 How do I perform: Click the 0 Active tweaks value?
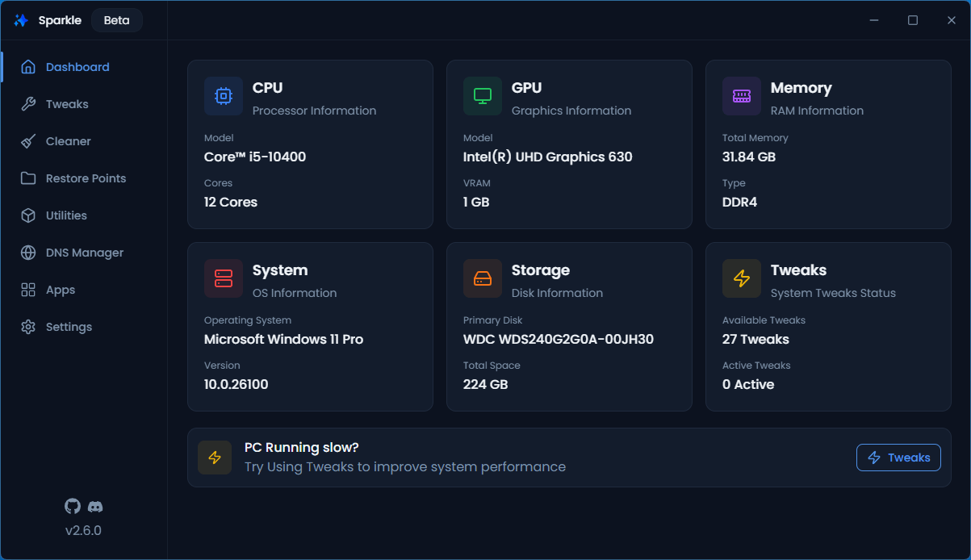[x=748, y=384]
